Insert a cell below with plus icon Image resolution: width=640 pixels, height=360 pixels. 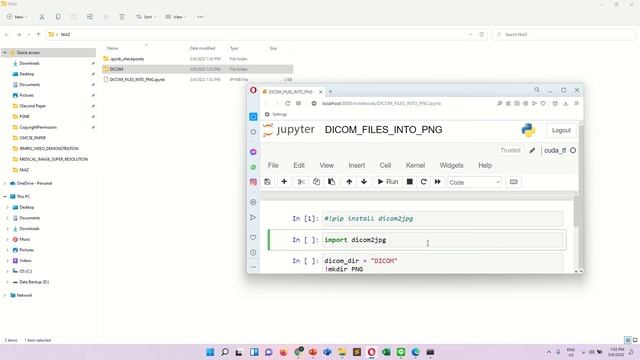284,182
